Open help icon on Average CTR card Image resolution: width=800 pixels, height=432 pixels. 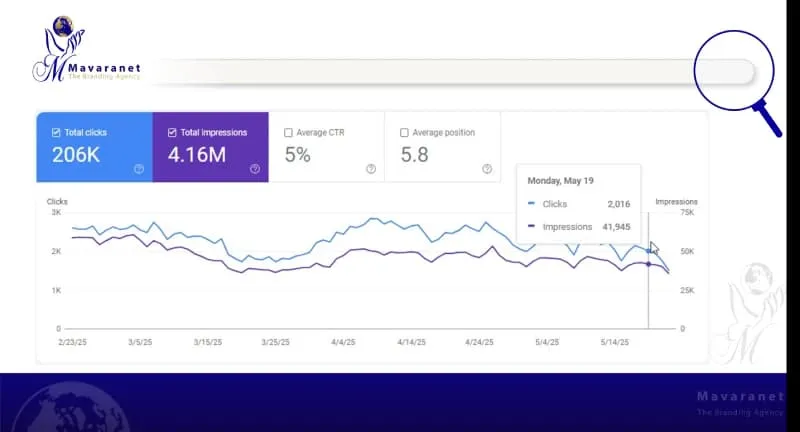coord(371,169)
